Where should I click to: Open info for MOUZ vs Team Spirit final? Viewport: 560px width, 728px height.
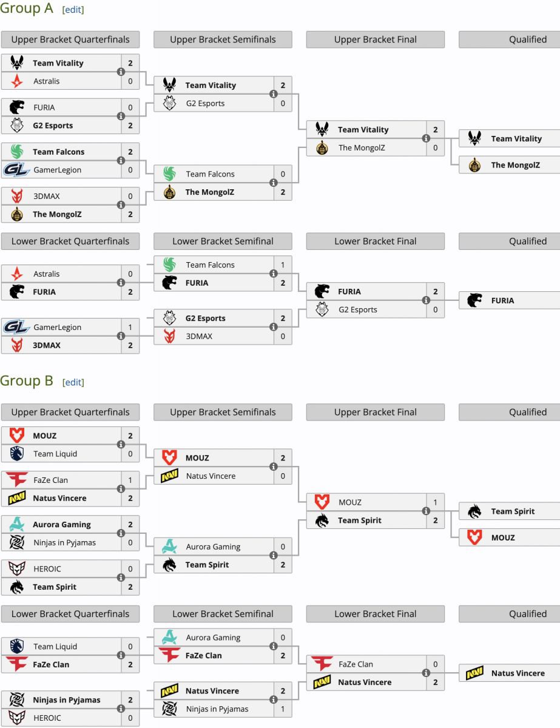426,511
